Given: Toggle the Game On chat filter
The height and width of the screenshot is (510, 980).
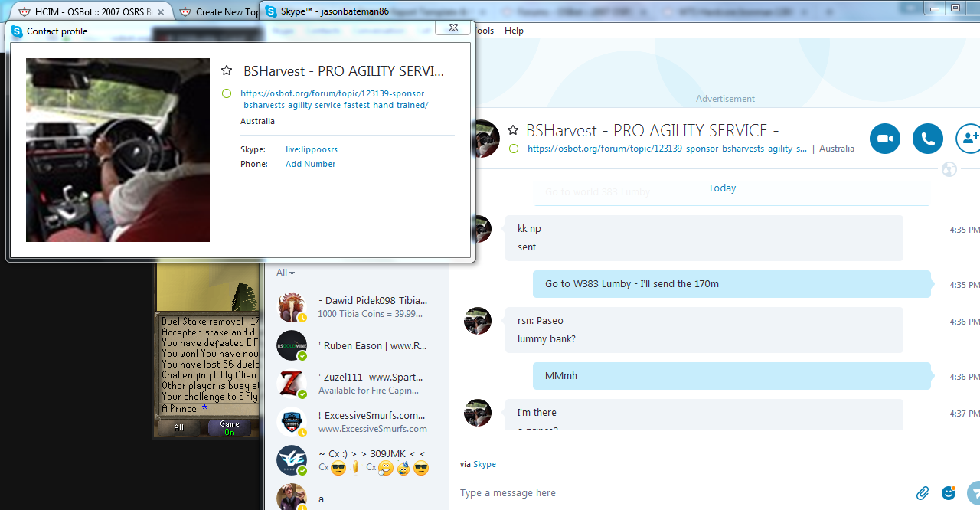Looking at the screenshot, I should pyautogui.click(x=230, y=428).
